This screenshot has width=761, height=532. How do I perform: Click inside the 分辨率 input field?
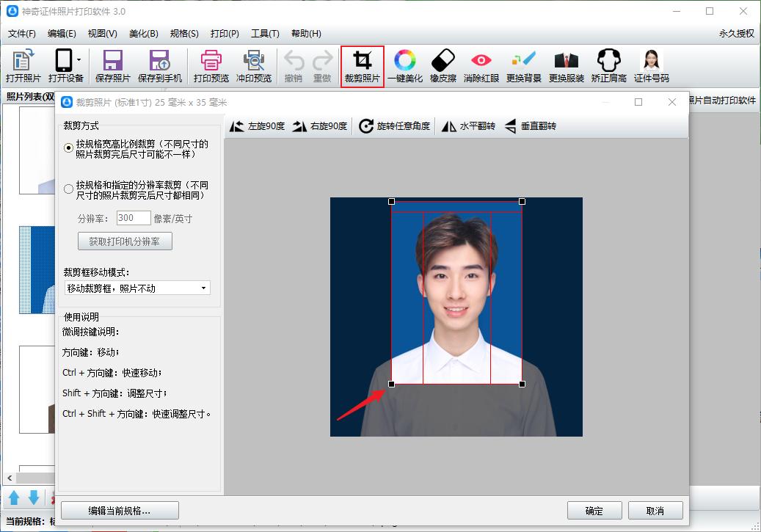132,217
